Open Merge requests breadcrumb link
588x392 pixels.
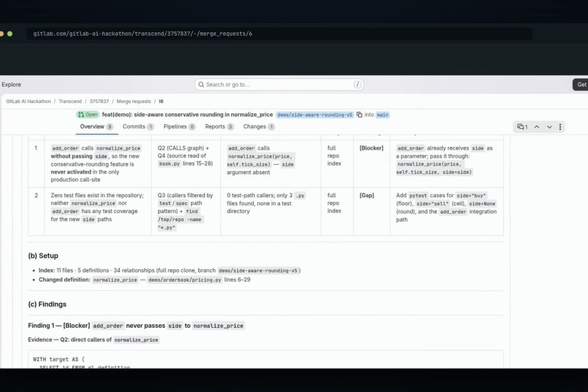click(134, 101)
